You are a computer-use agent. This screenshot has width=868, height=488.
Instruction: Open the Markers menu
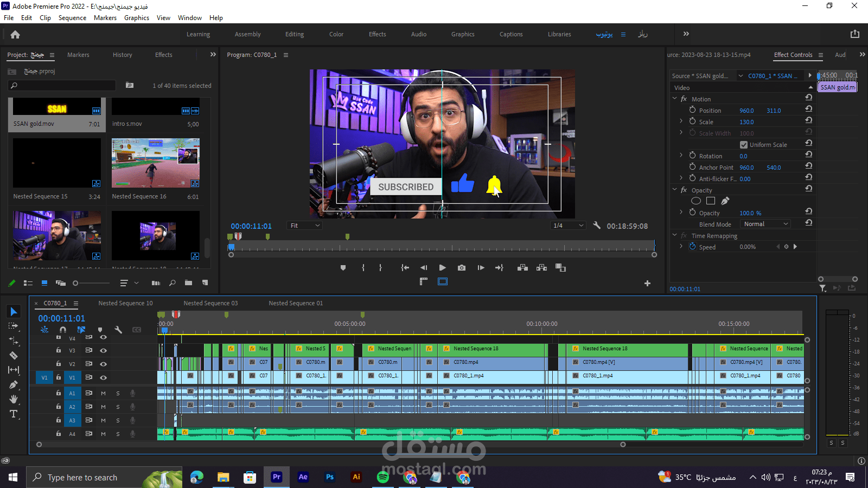pos(105,18)
